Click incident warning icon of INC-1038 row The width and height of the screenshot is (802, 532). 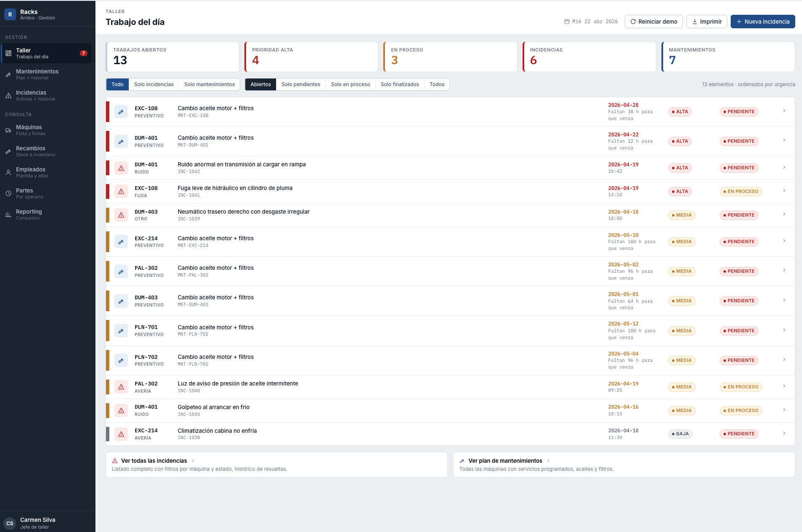(x=121, y=434)
